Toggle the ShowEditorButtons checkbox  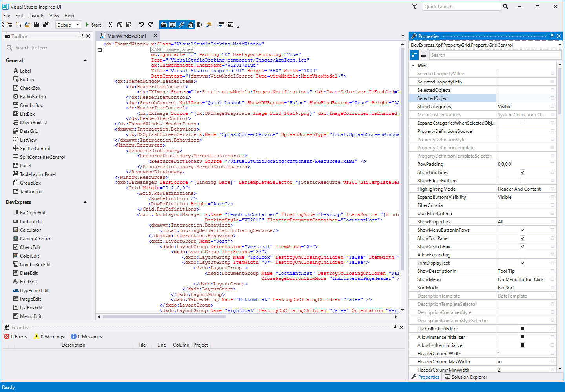click(523, 180)
